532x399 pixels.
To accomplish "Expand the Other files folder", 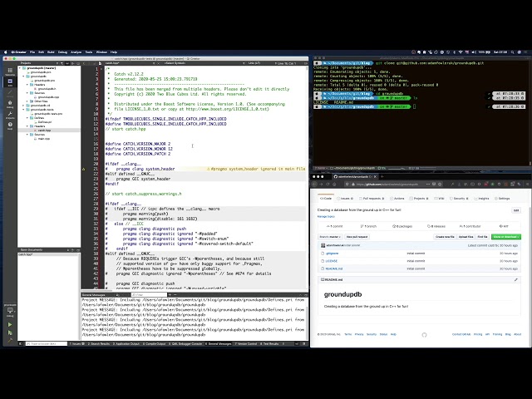I will [27, 101].
